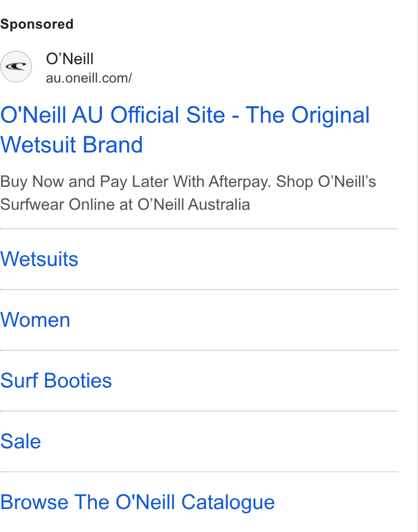Viewport: 418px width, 532px height.
Task: Open the Surf Booties sitelink
Action: pyautogui.click(x=56, y=381)
